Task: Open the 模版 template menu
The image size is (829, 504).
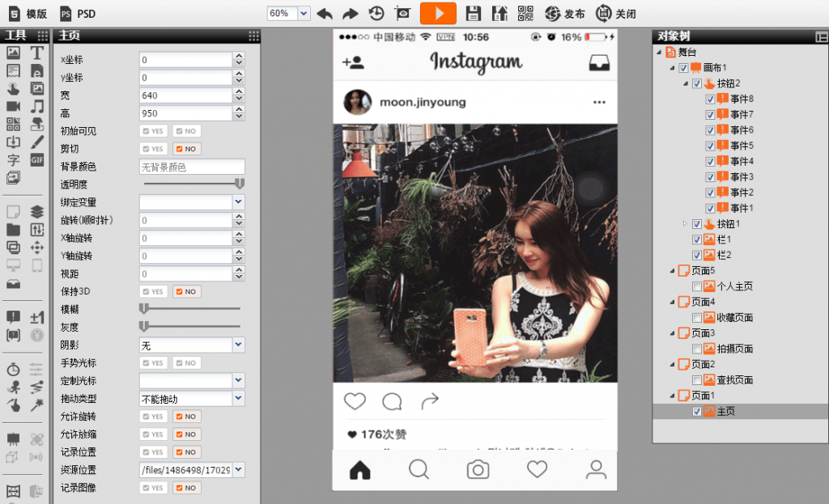Action: 28,14
